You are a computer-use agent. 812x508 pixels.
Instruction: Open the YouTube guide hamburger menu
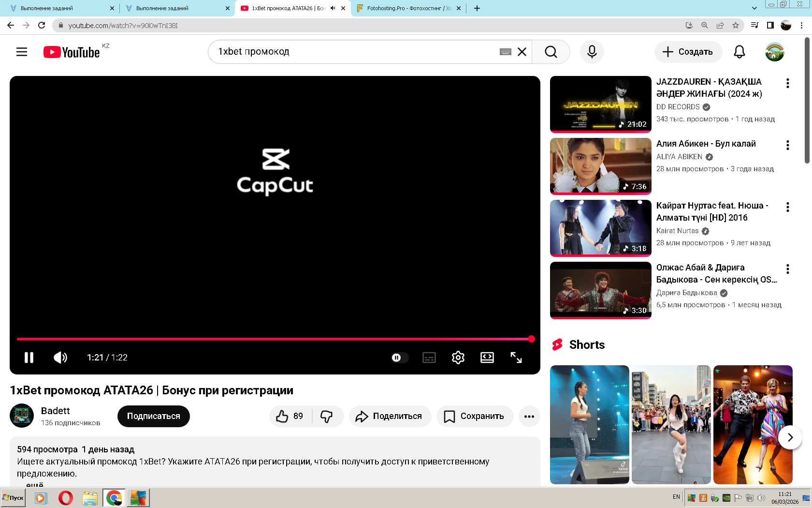pos(22,52)
